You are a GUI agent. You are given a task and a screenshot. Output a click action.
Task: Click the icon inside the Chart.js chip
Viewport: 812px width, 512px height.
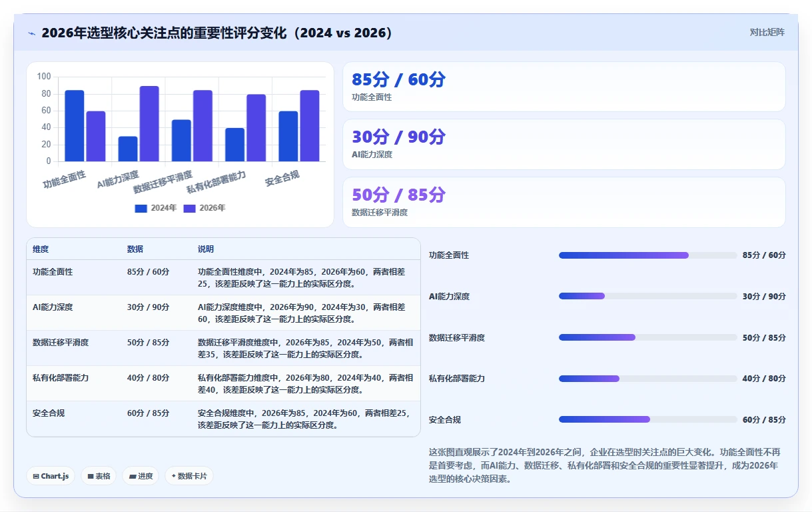pos(36,477)
